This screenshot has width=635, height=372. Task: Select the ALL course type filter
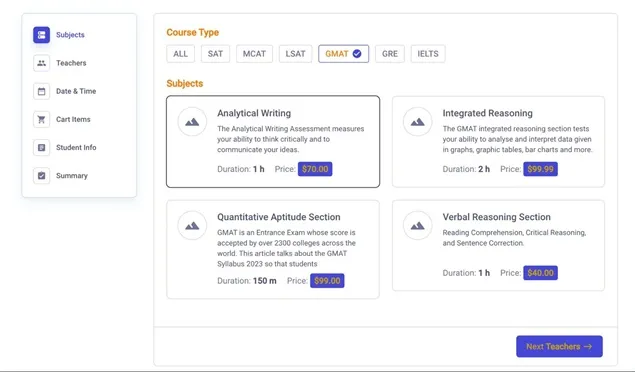pyautogui.click(x=181, y=54)
